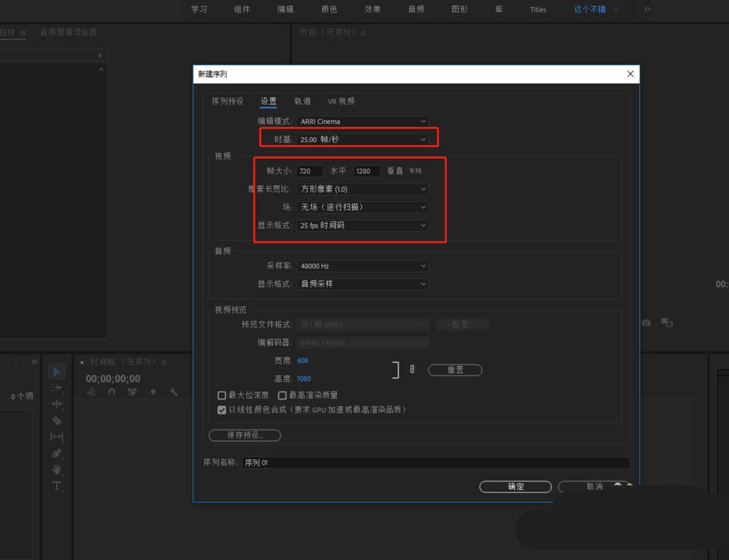Image resolution: width=729 pixels, height=560 pixels.
Task: Click the blue 宽度 608 value
Action: point(303,360)
